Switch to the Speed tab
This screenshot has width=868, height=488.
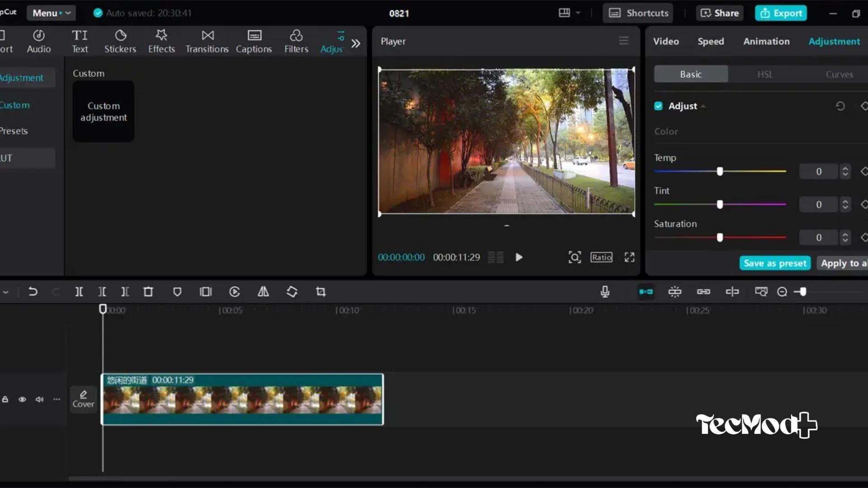pos(710,41)
